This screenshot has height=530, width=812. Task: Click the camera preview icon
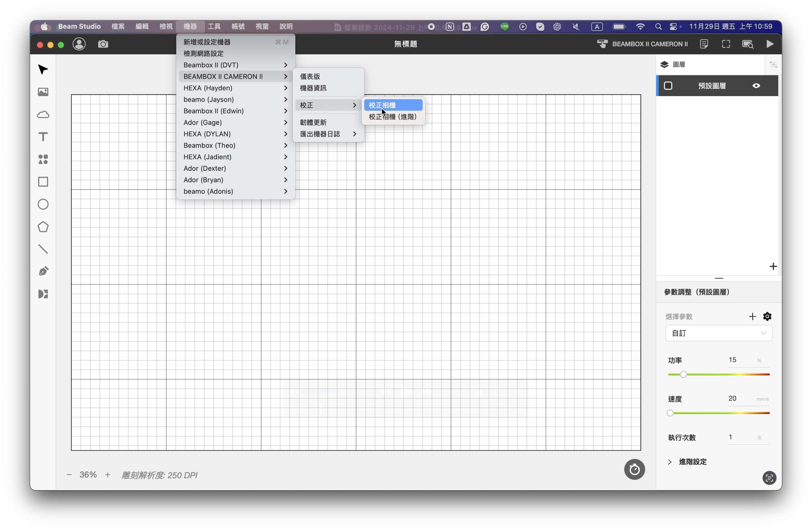point(103,44)
